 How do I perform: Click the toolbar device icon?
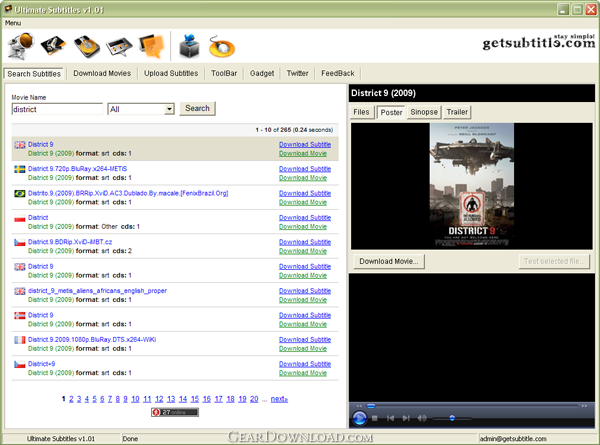(x=119, y=47)
